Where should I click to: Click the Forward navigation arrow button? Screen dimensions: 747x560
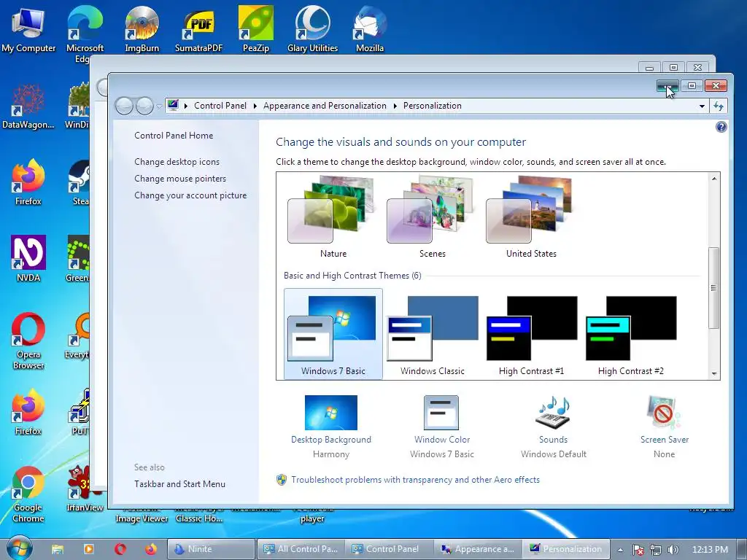pos(144,106)
